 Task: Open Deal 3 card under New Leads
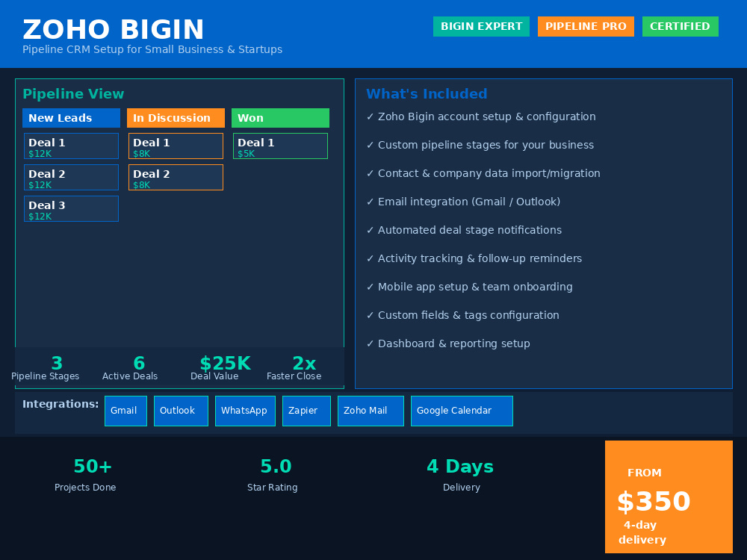[x=71, y=208]
